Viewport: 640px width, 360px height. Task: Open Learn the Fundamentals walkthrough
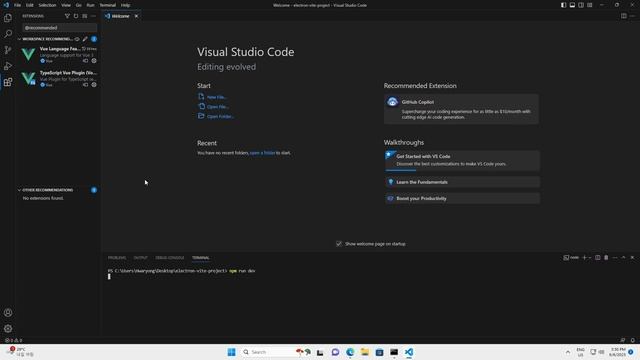point(462,182)
